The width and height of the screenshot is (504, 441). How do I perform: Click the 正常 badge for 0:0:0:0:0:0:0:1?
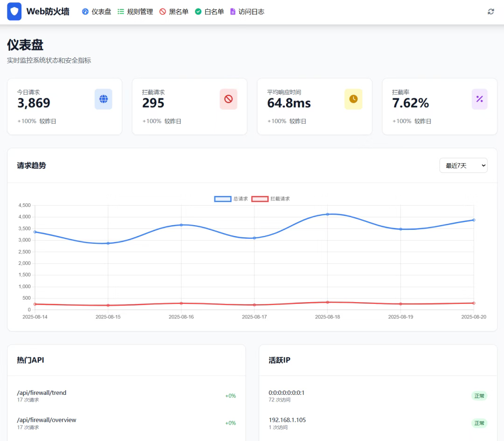pyautogui.click(x=479, y=396)
